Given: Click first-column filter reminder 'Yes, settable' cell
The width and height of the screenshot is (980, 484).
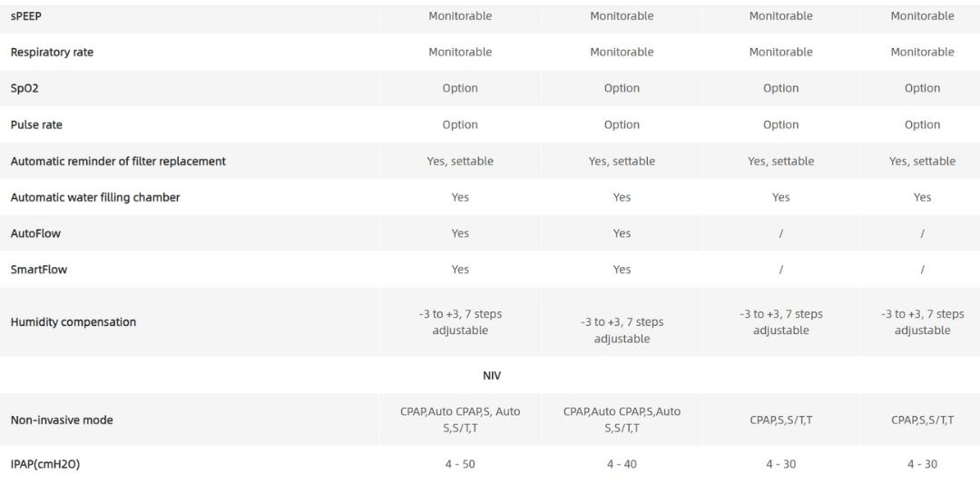Looking at the screenshot, I should [x=460, y=162].
